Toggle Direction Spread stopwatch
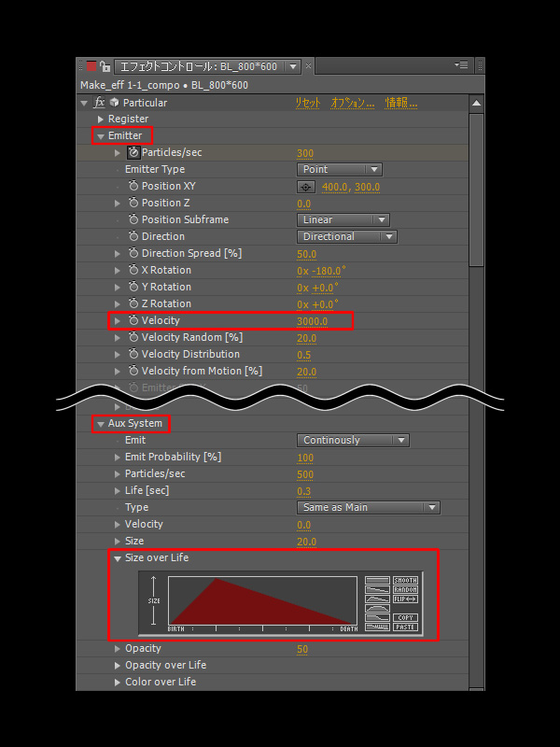Screen dimensions: 560x747 pyautogui.click(x=133, y=253)
